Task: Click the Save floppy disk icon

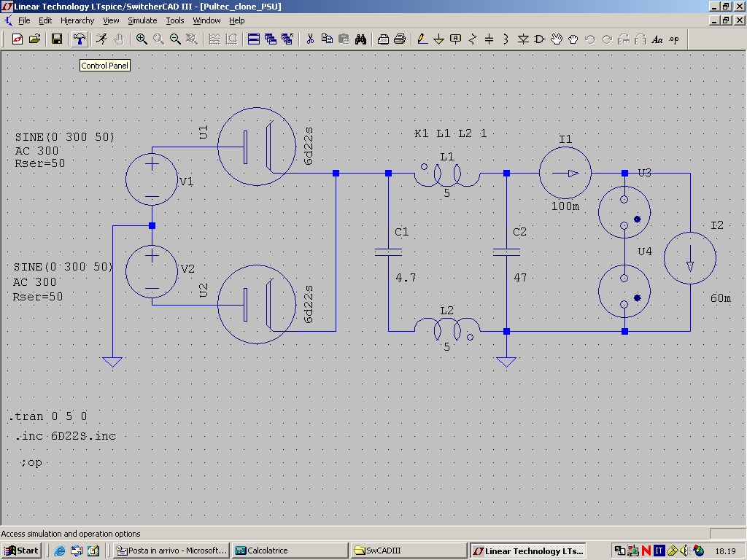Action: tap(57, 39)
